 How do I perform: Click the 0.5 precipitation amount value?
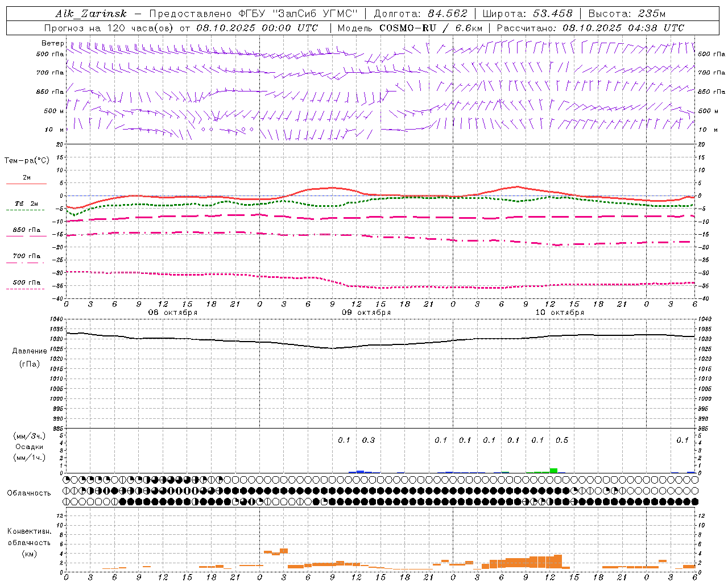[562, 440]
